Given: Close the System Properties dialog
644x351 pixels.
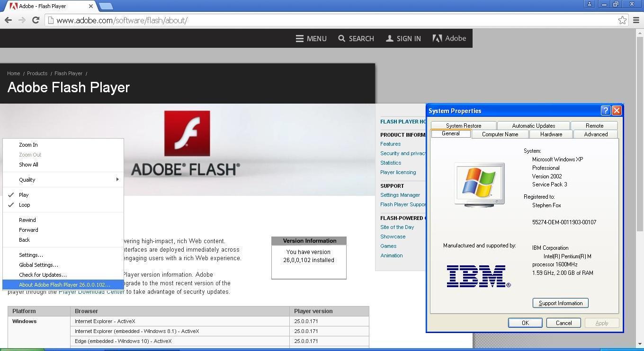Looking at the screenshot, I should (x=617, y=110).
